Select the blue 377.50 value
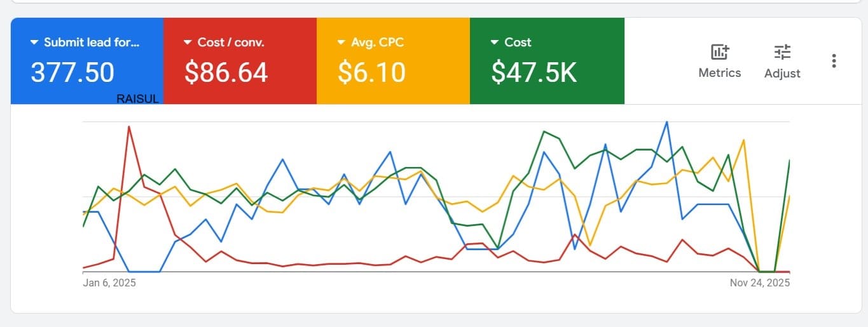This screenshot has height=327, width=868. point(72,72)
